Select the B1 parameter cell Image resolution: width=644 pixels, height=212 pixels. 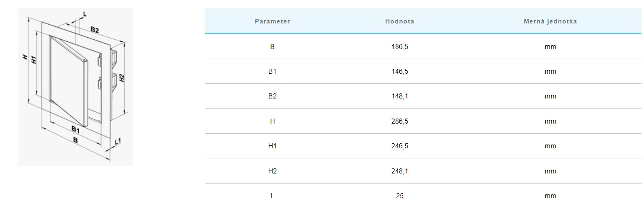pos(272,72)
